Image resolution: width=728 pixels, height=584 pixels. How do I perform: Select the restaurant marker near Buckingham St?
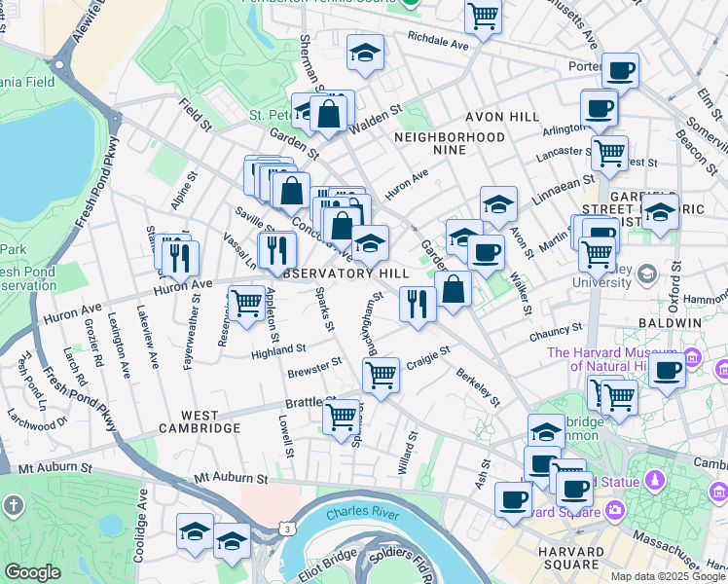(x=418, y=306)
